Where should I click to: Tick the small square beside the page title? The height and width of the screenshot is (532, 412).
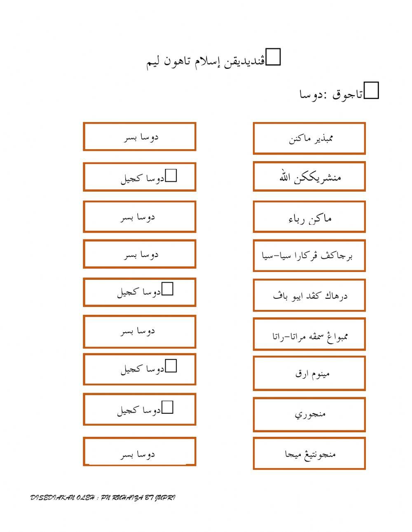click(x=274, y=58)
